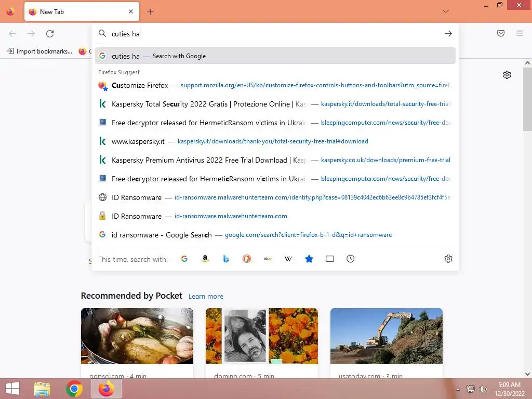Click the Firefox taskbar icon
The image size is (532, 399).
(107, 389)
